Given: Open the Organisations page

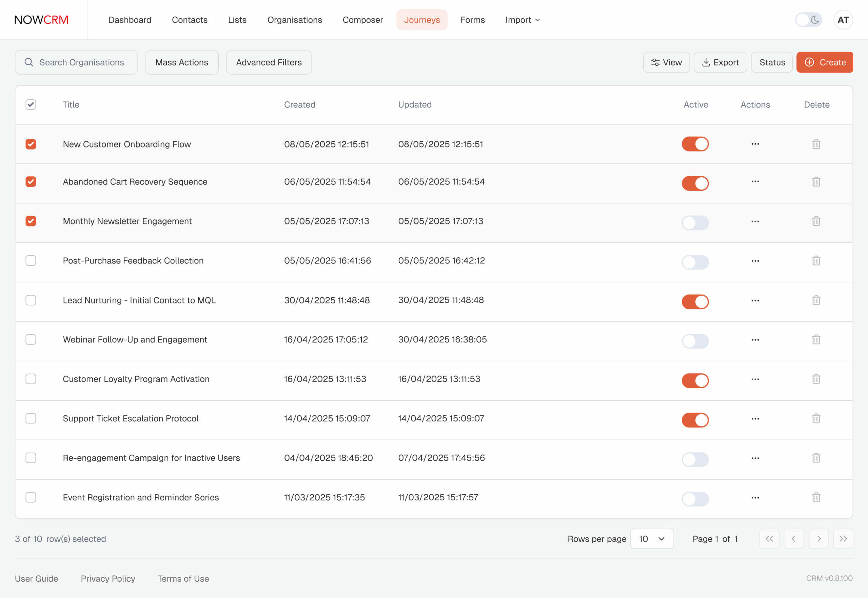Looking at the screenshot, I should 295,20.
